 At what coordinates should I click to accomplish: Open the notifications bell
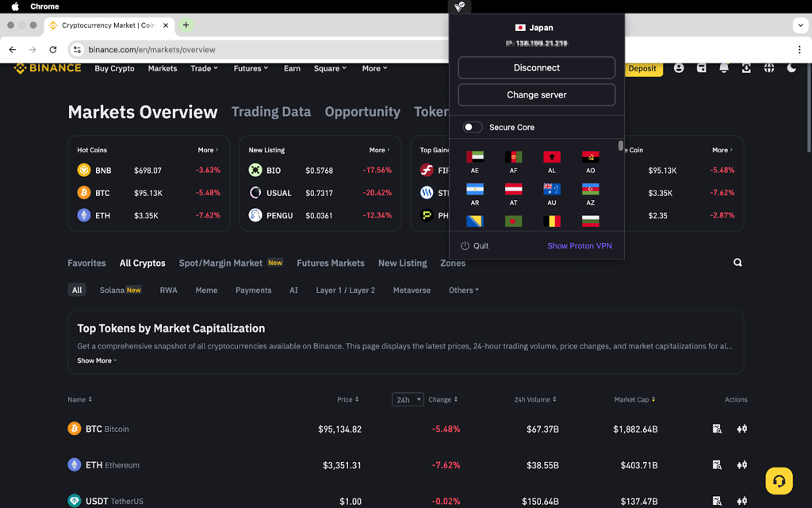point(724,68)
